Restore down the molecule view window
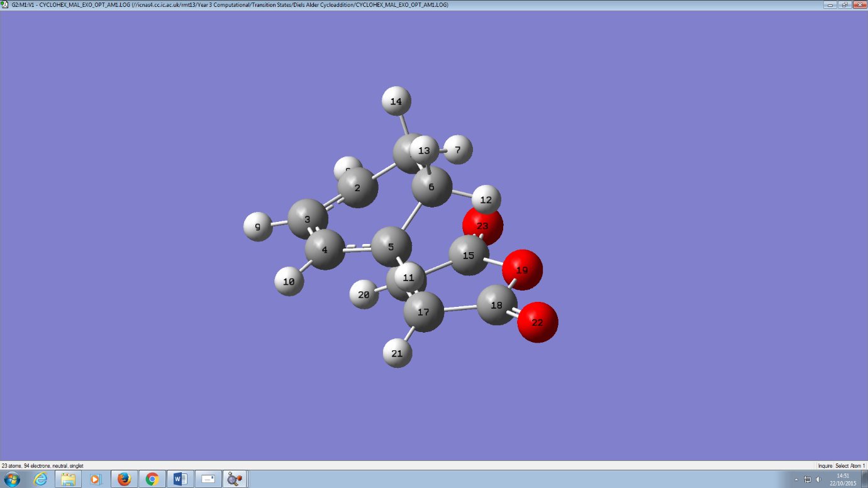Viewport: 868px width, 488px height. point(845,4)
